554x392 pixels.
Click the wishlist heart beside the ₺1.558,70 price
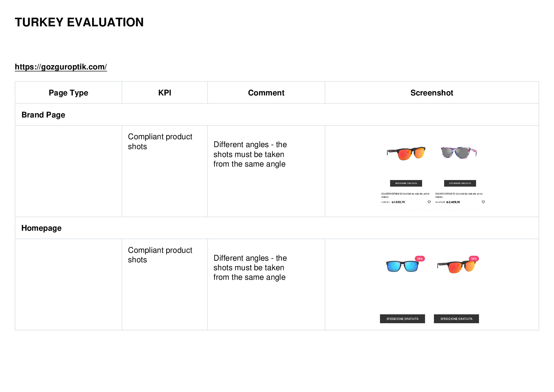pyautogui.click(x=429, y=202)
